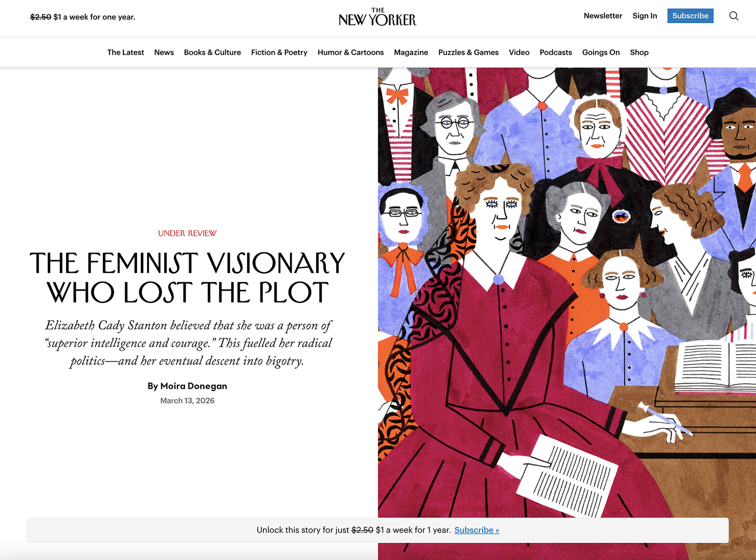The width and height of the screenshot is (756, 560).
Task: Open the Video section
Action: coord(519,52)
